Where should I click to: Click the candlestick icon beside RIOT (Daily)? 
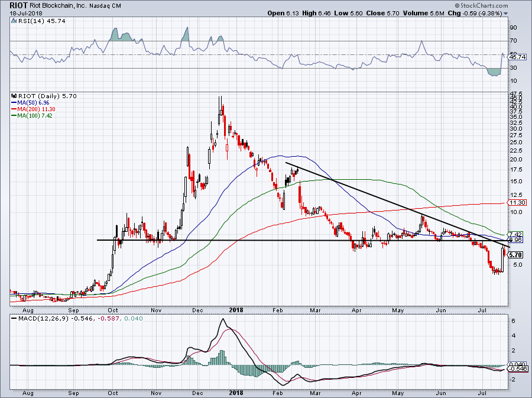14,96
